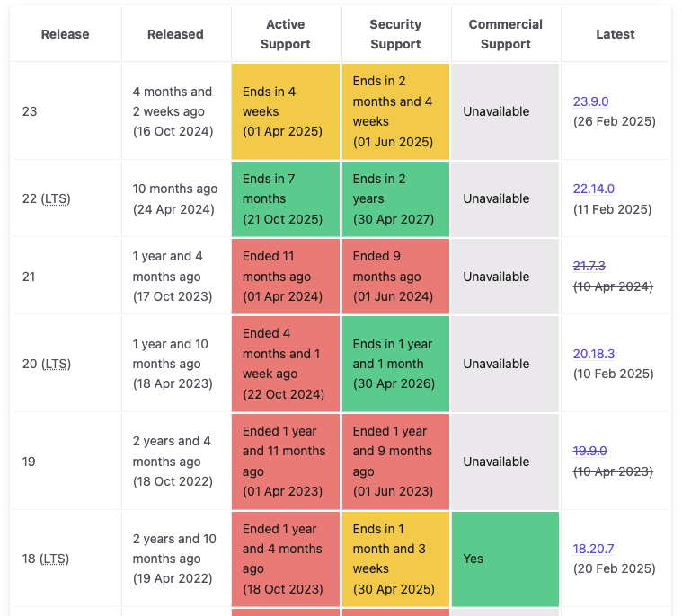Click the Latest column header
The image size is (682, 616).
click(x=616, y=34)
